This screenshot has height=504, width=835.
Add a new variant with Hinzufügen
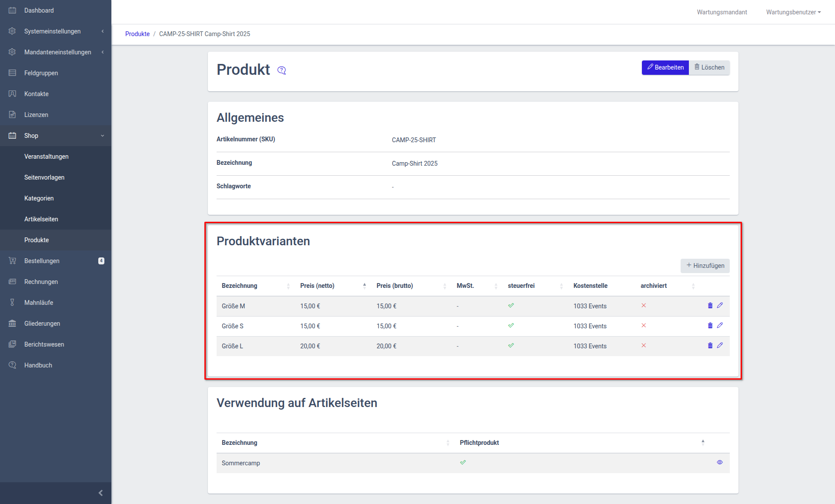(x=705, y=266)
